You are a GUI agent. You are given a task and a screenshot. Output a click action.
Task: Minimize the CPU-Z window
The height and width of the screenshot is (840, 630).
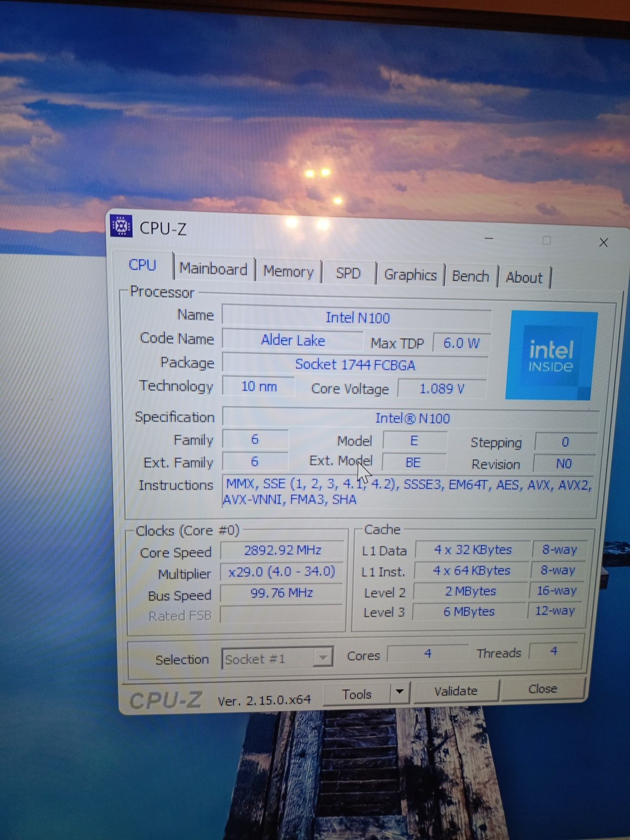pos(489,239)
